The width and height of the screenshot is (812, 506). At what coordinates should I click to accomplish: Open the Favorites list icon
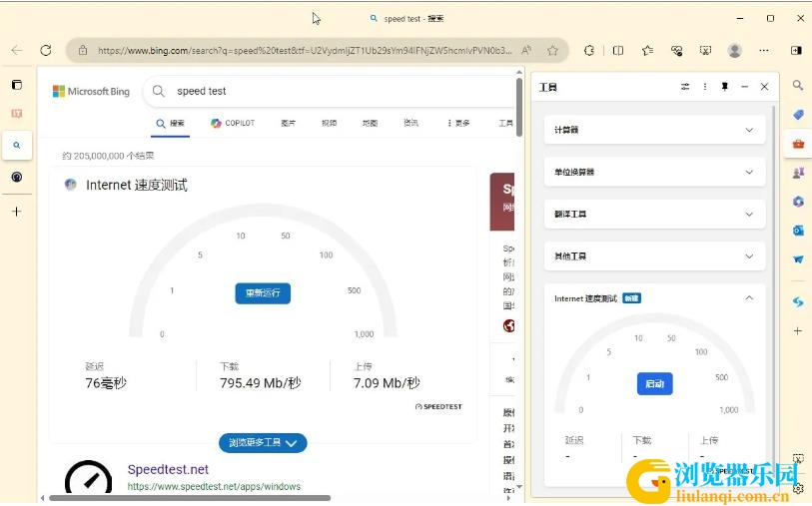click(x=647, y=50)
